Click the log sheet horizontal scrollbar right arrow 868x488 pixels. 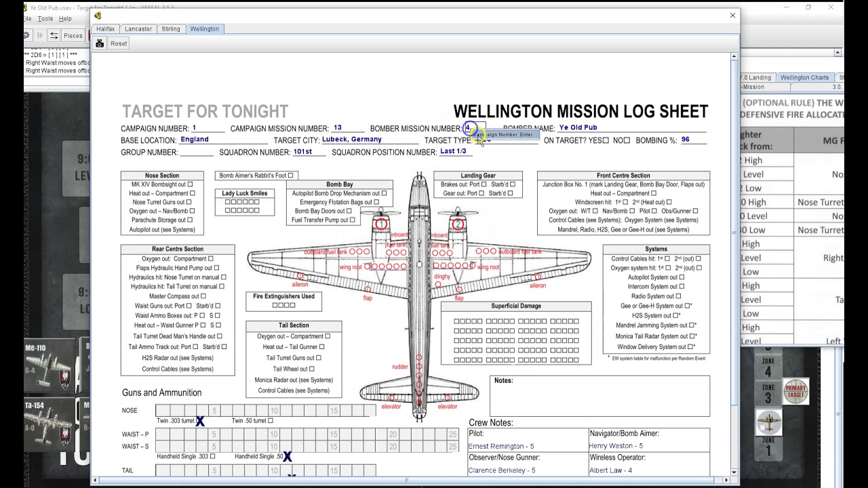click(x=726, y=481)
